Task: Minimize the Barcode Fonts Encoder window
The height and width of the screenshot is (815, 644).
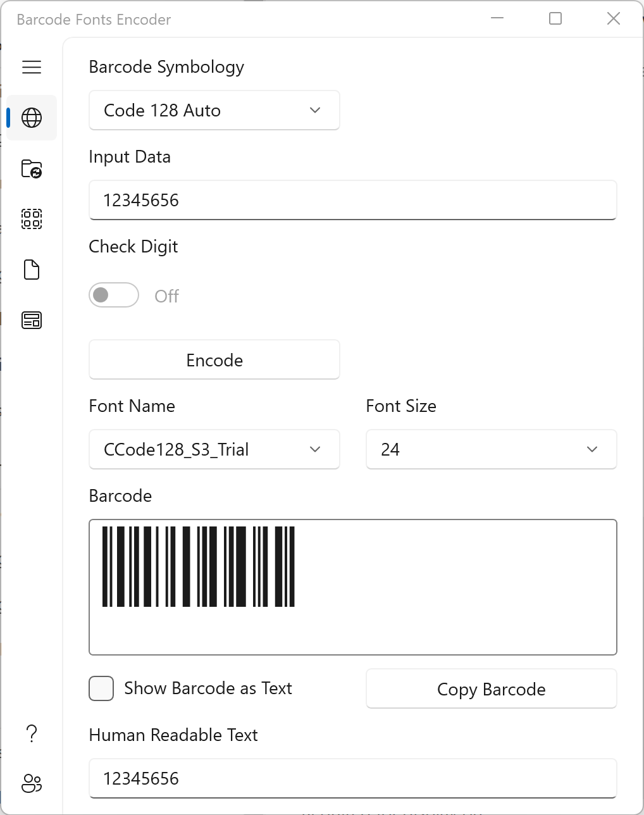Action: tap(497, 19)
